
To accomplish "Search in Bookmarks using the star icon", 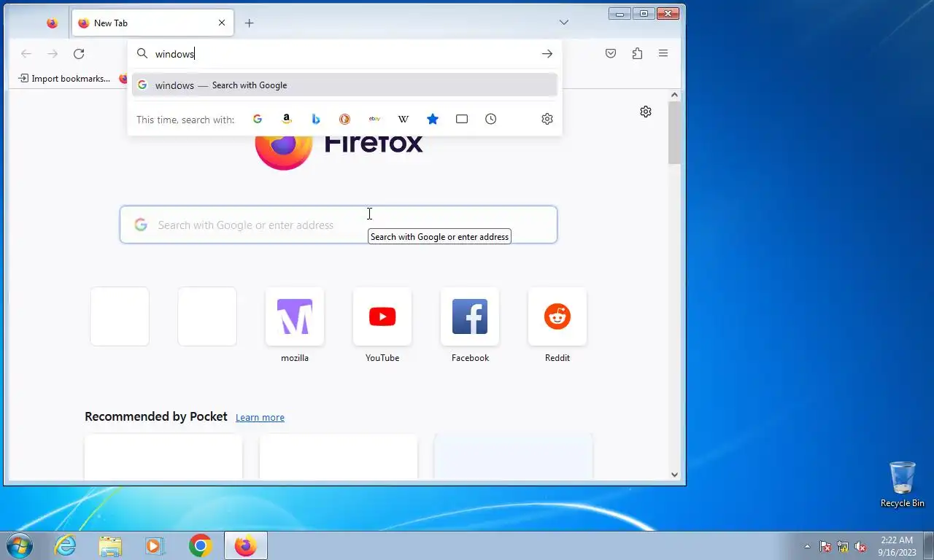I will click(433, 119).
